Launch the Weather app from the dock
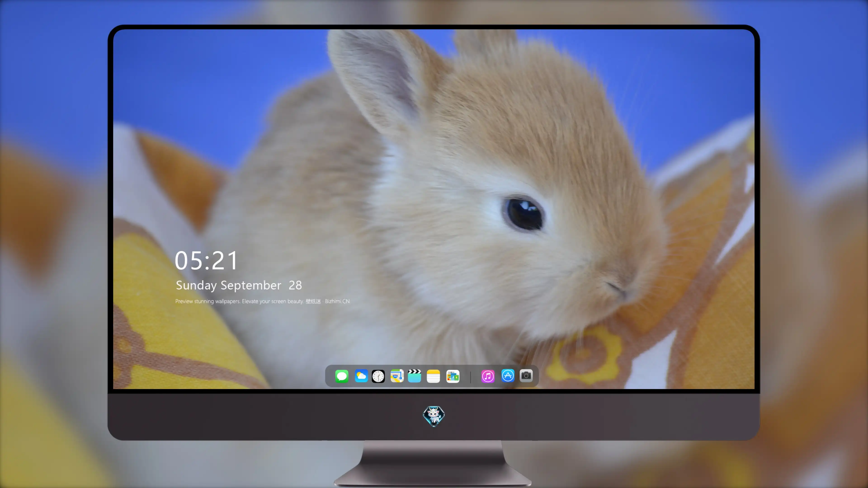The height and width of the screenshot is (488, 868). pos(361,376)
